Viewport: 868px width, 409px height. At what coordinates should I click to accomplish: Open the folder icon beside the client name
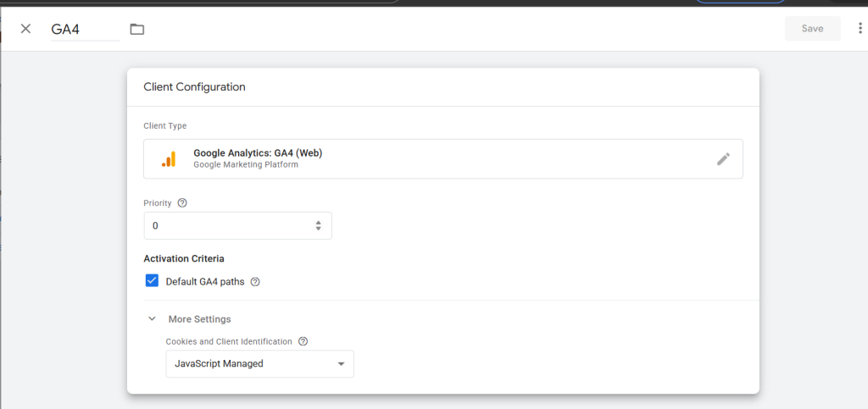tap(137, 29)
